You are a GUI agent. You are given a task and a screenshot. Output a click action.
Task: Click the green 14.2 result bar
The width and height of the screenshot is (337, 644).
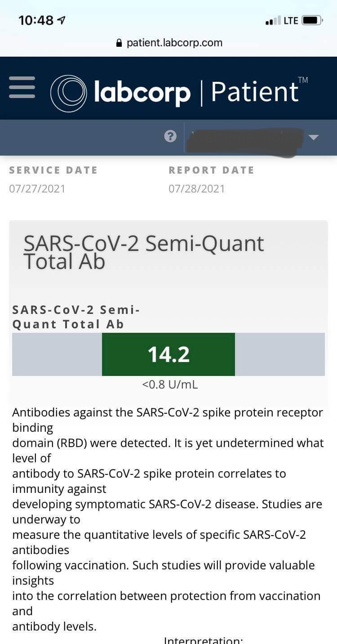168,354
